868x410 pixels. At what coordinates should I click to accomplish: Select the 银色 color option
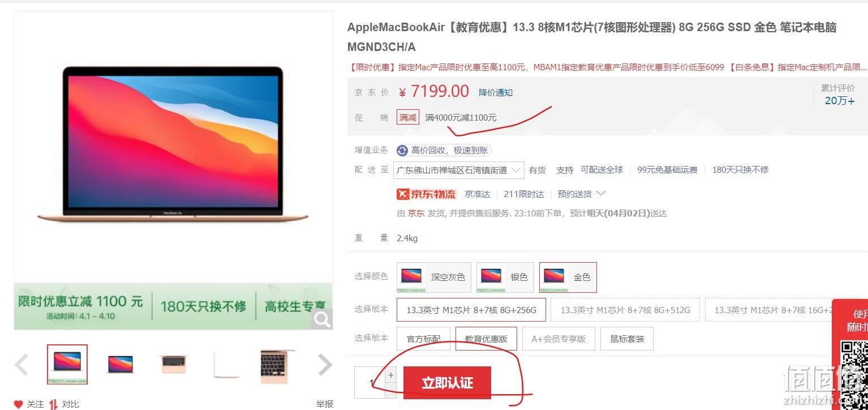point(505,277)
